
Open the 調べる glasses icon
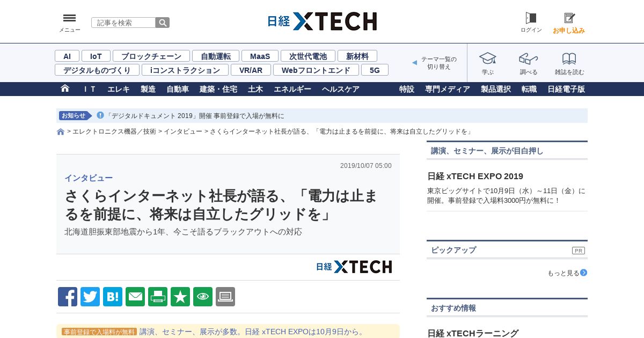click(x=528, y=58)
